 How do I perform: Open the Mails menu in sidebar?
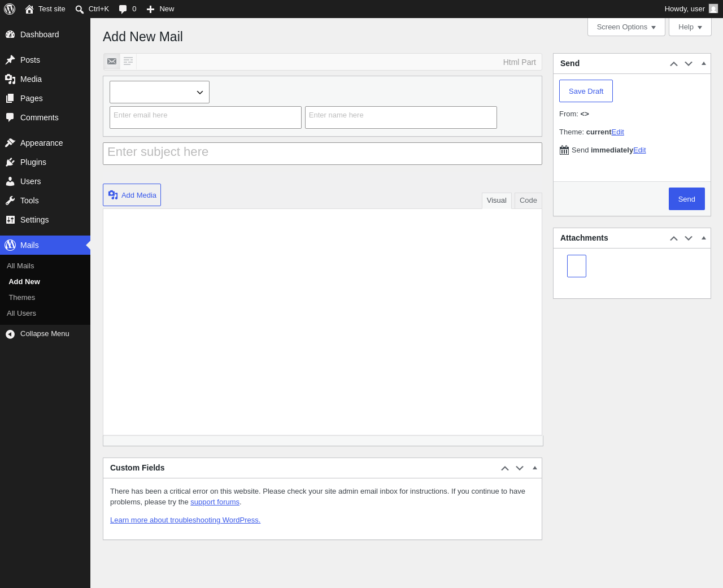coord(45,245)
